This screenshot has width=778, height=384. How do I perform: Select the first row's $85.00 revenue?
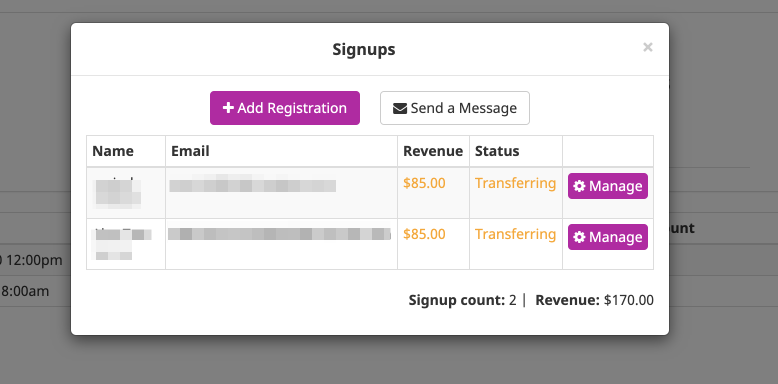424,183
